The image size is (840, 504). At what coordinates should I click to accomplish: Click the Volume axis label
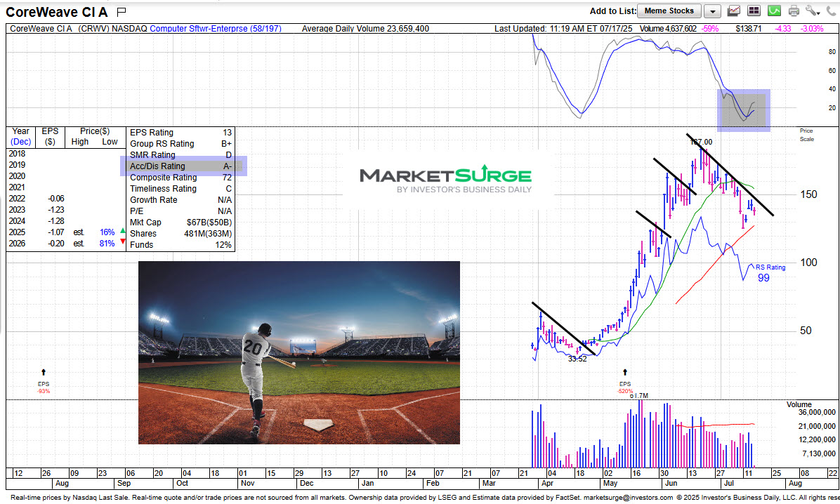(x=799, y=404)
